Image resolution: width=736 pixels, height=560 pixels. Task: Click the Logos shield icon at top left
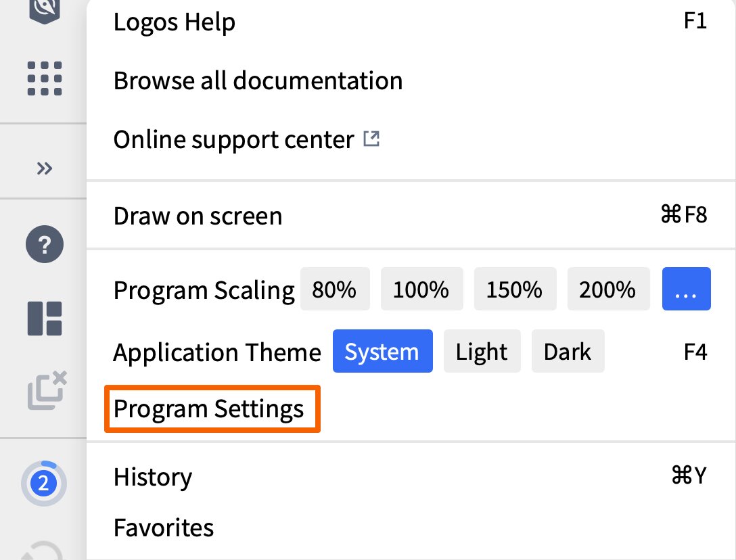point(43,9)
